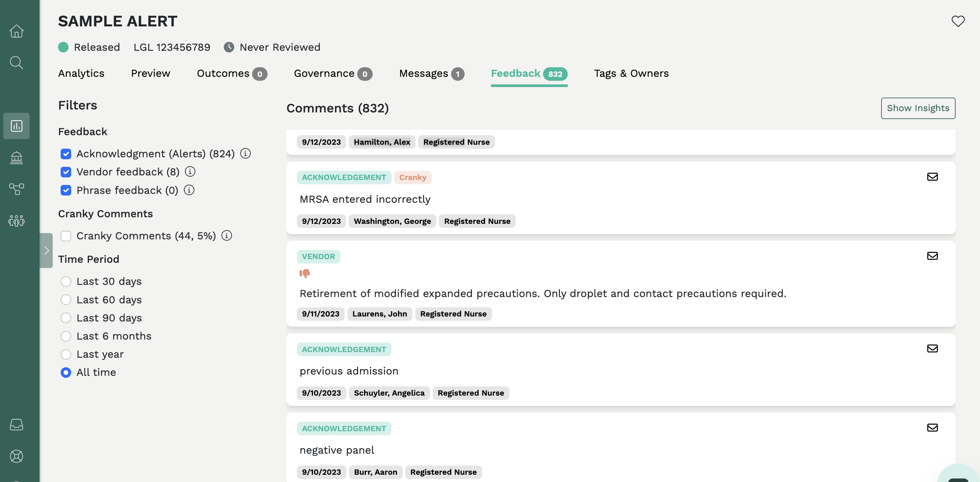
Task: Enable the Cranky Comments filter
Action: pyautogui.click(x=66, y=236)
